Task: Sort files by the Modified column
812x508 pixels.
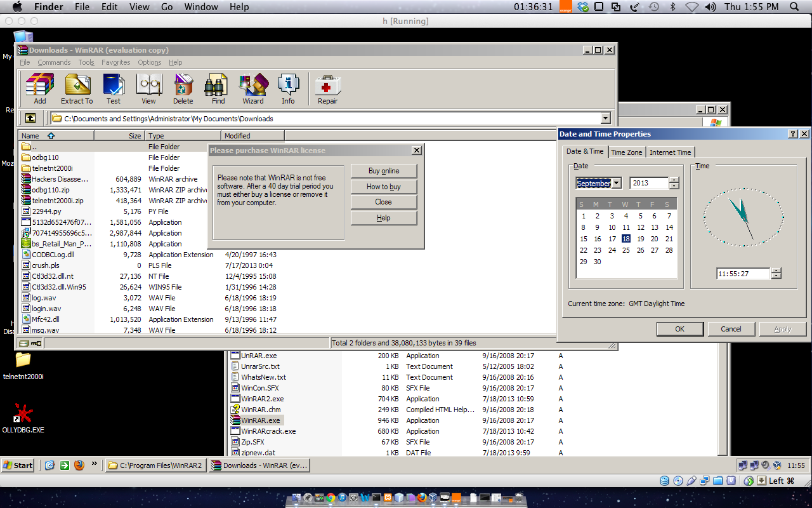Action: click(x=253, y=136)
